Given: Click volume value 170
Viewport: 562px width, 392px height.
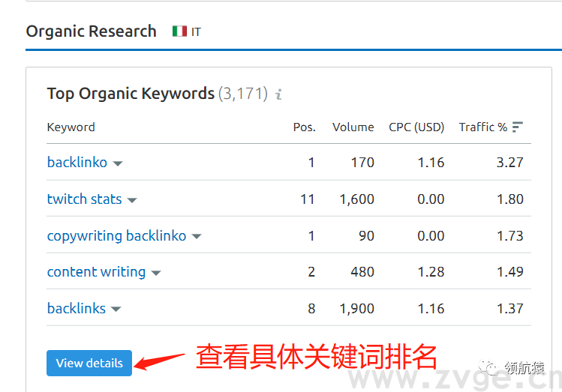Looking at the screenshot, I should point(362,163).
